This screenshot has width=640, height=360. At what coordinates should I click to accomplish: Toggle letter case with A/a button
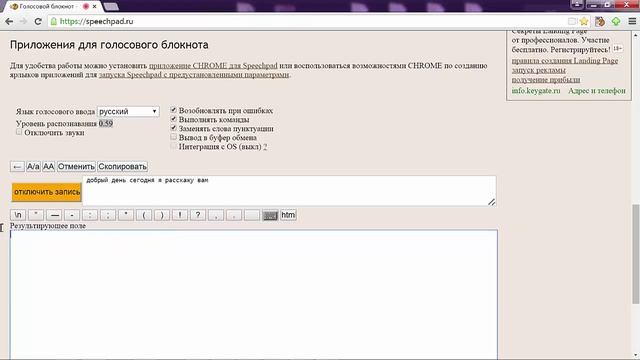33,167
